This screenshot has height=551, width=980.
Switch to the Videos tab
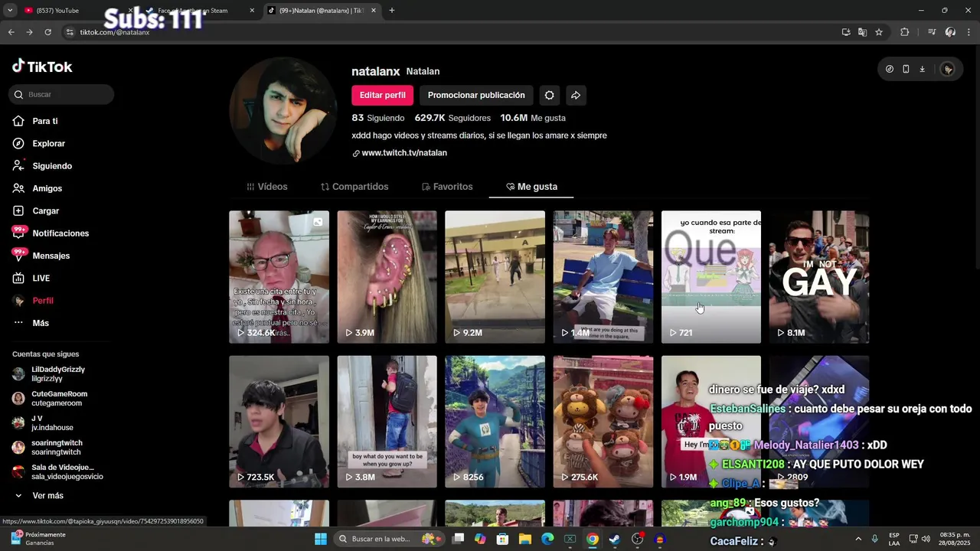click(x=267, y=187)
